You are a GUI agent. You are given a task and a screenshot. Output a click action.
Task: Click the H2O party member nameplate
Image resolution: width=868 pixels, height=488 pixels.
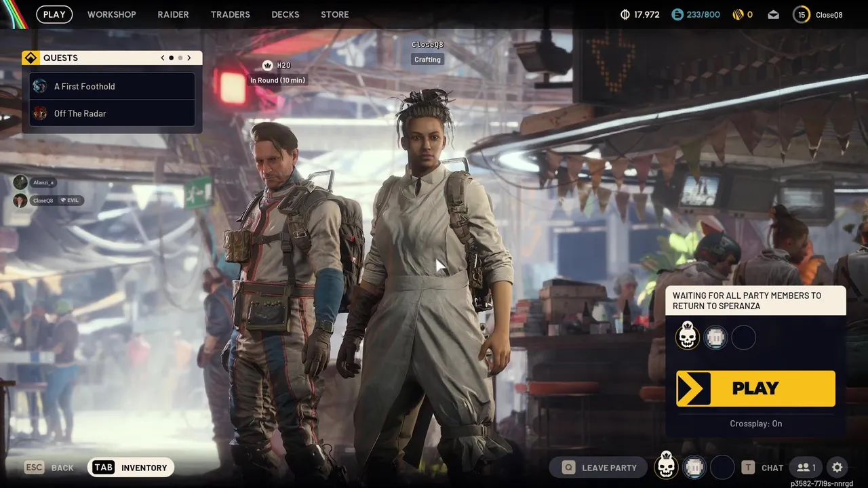click(x=277, y=65)
